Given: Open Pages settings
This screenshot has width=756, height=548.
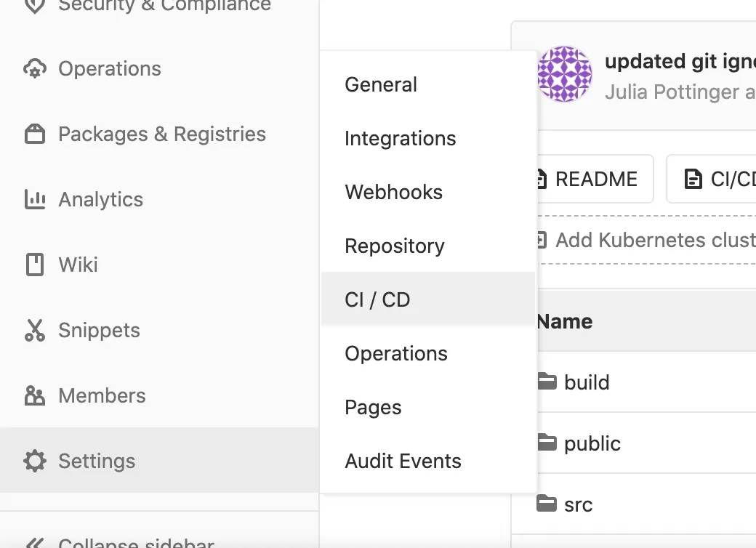Looking at the screenshot, I should 428,408.
